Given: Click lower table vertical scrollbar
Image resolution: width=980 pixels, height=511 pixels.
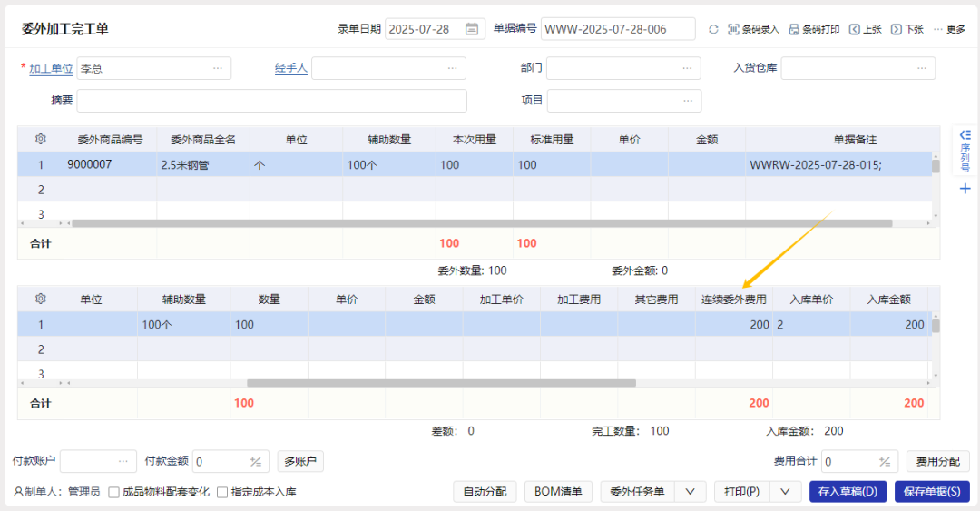Looking at the screenshot, I should 936,326.
